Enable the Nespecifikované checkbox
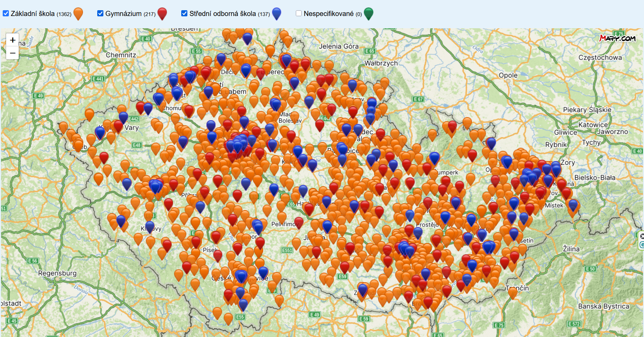 (x=299, y=13)
